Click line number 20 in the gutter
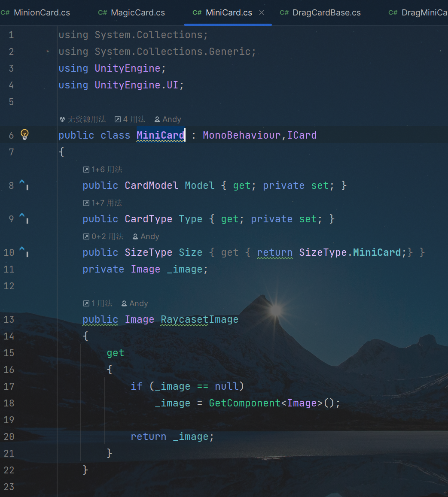Screen dimensions: 448x497 point(9,436)
